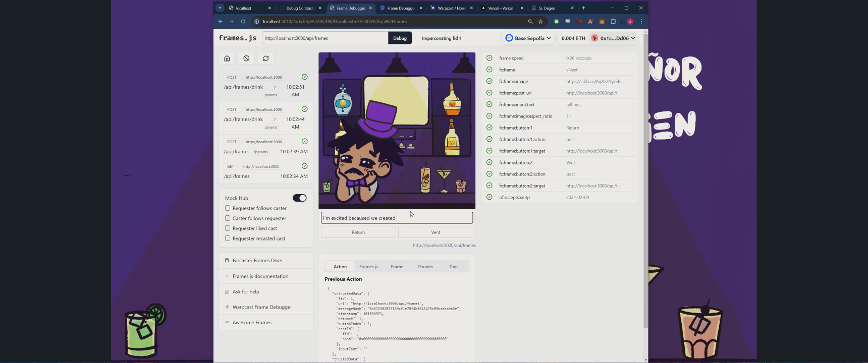This screenshot has height=363, width=868.
Task: Open the Base Sepolia network dropdown
Action: click(x=528, y=38)
